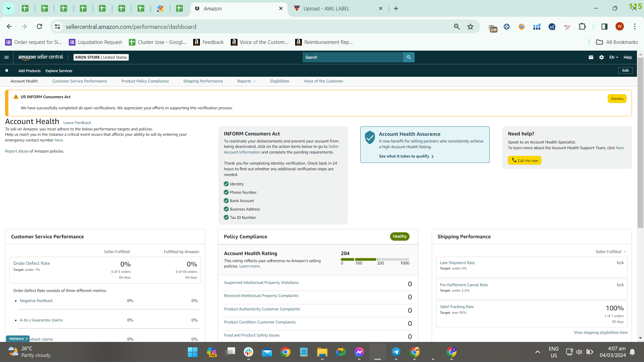Open Telegram from the taskbar
This screenshot has height=362, width=644.
396,352
